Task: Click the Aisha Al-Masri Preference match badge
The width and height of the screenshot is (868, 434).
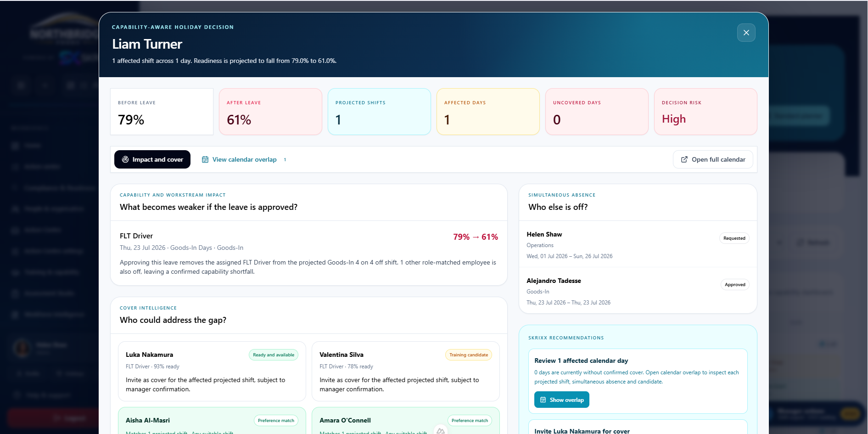Action: coord(276,421)
